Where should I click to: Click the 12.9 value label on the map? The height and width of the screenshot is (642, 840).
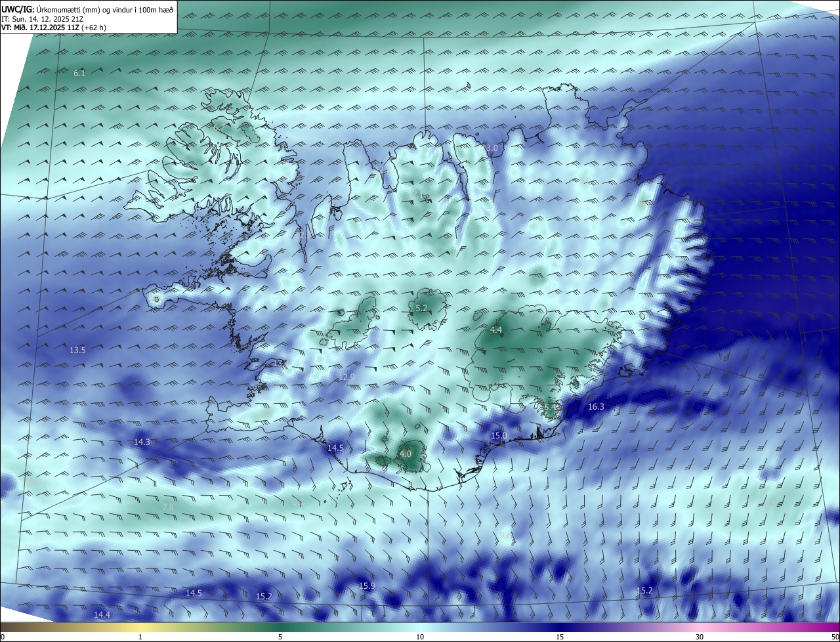[x=346, y=376]
